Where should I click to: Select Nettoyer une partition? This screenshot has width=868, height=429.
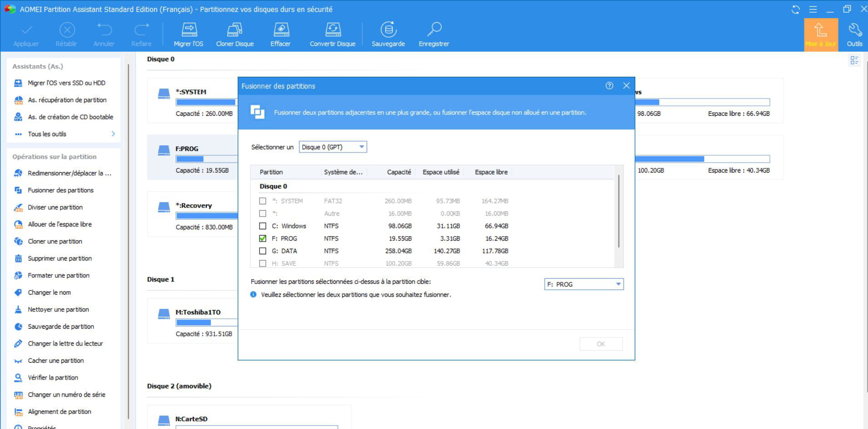coord(58,310)
